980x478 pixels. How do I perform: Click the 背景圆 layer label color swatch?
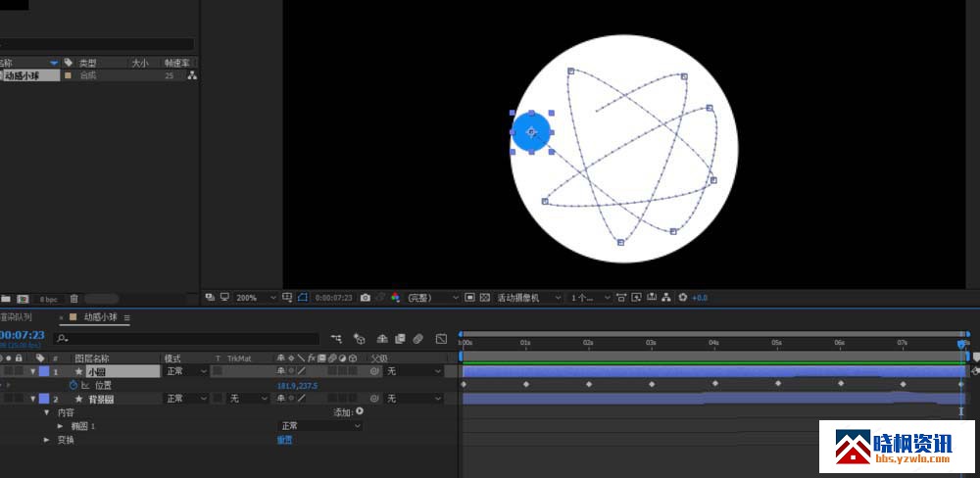pyautogui.click(x=44, y=399)
